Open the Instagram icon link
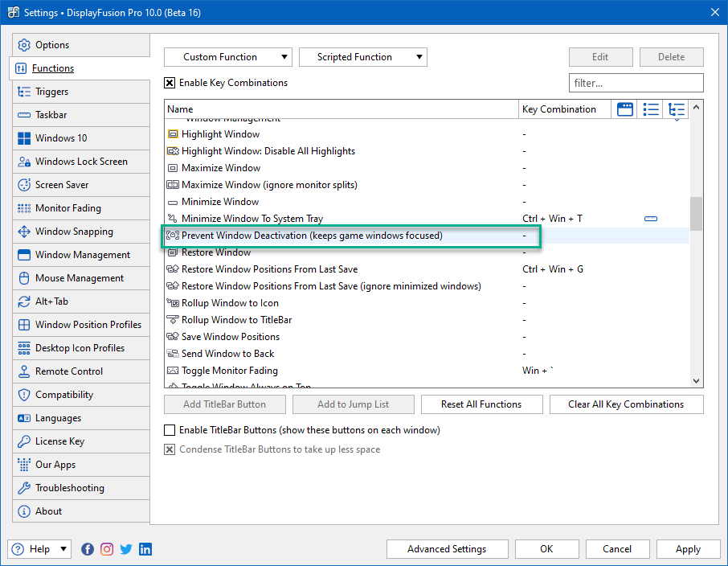Image resolution: width=728 pixels, height=566 pixels. click(x=107, y=549)
